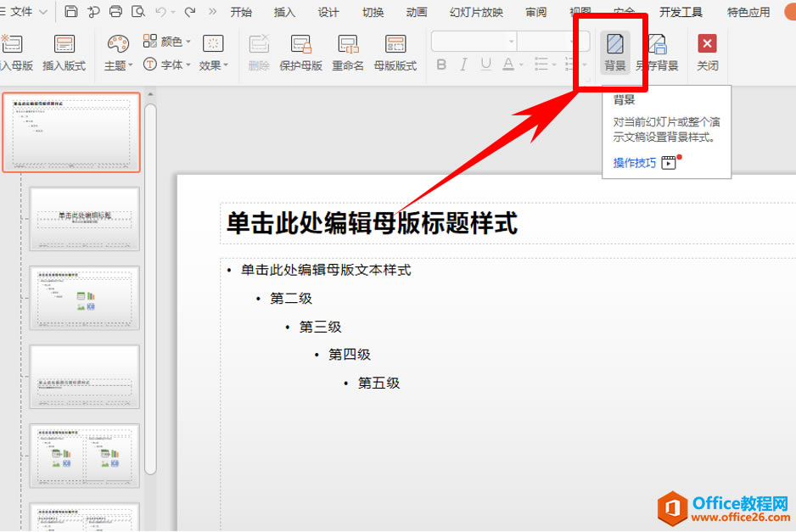Screen dimensions: 796x532
Task: Switch to the 特色应用 tab
Action: [x=748, y=12]
